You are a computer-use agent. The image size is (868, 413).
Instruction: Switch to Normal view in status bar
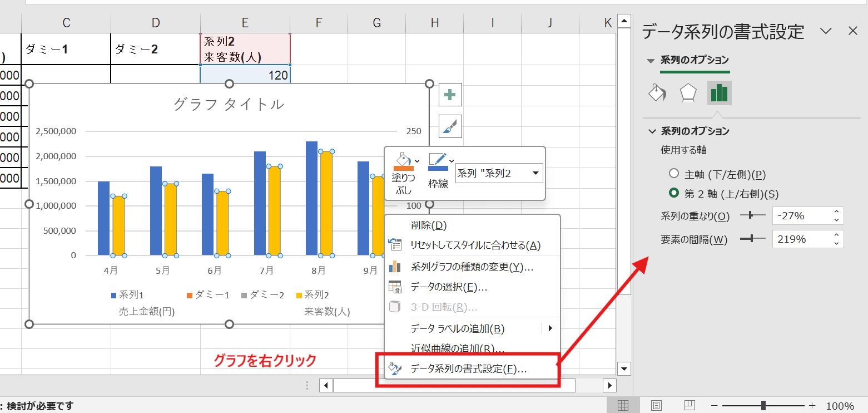(623, 405)
